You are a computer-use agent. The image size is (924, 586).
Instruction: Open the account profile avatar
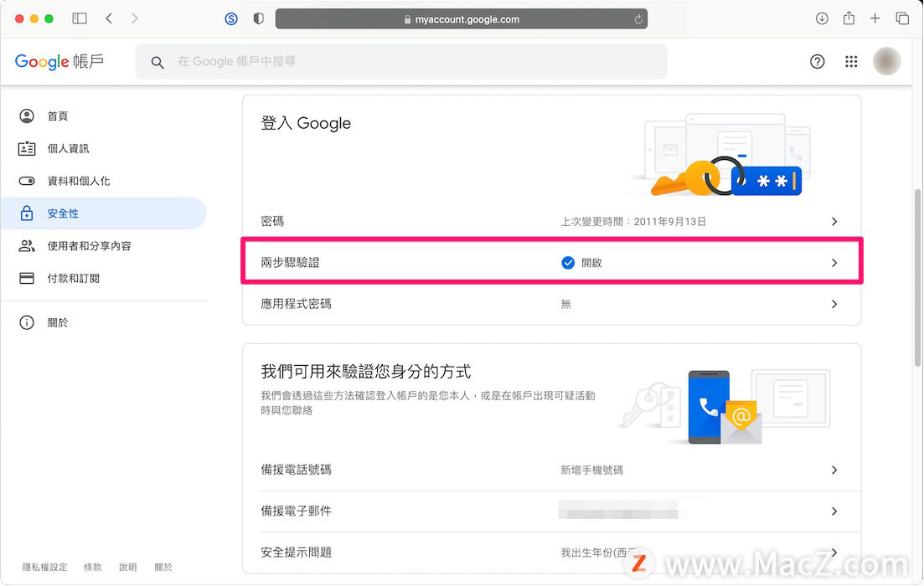(886, 61)
